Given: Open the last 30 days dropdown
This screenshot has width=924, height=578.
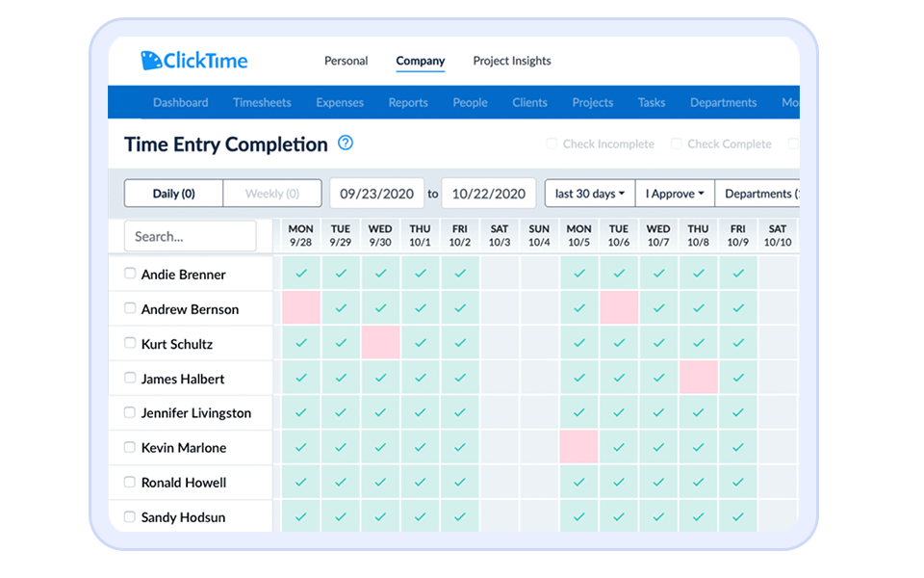Looking at the screenshot, I should point(589,193).
